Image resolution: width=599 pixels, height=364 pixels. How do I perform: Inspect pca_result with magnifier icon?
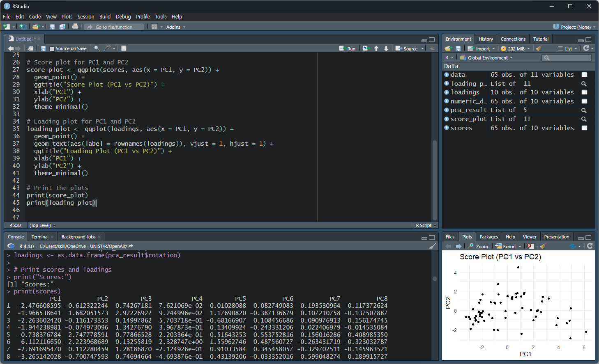click(x=584, y=110)
